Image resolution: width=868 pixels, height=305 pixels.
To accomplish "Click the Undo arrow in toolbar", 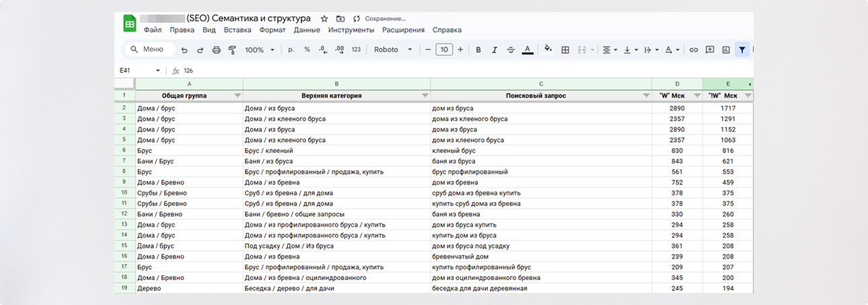I will tap(184, 50).
